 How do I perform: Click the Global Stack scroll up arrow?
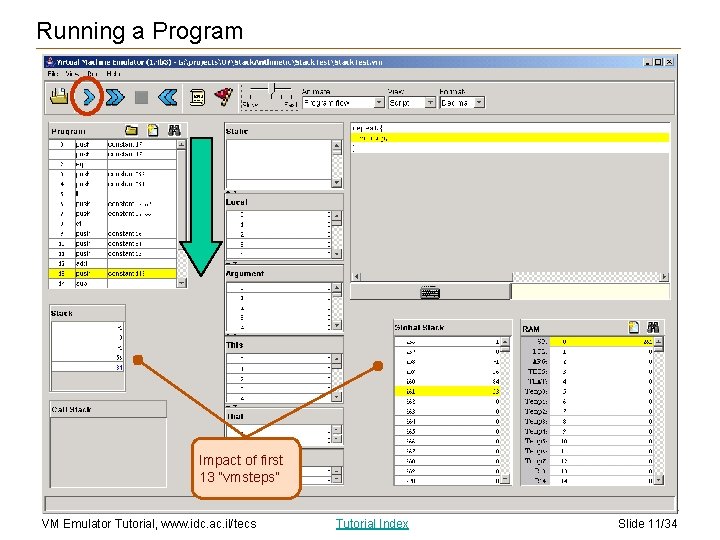(505, 342)
